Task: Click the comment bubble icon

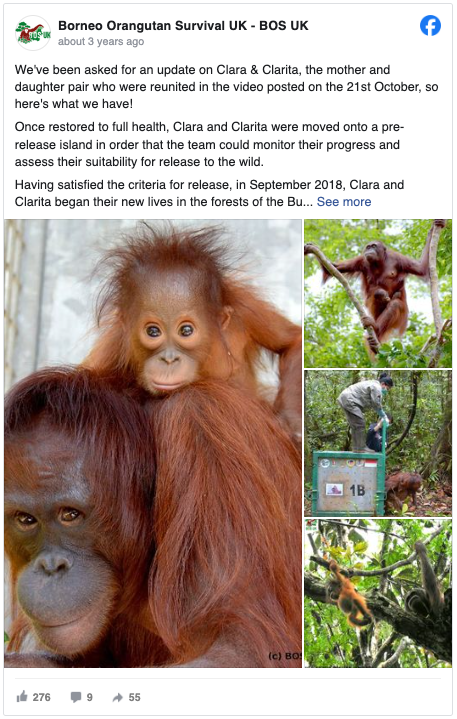Action: point(76,697)
